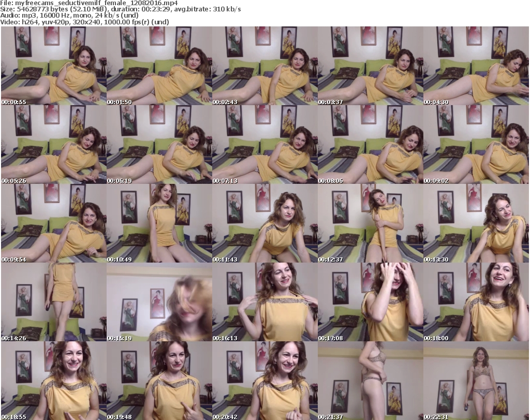Select the blurry frame at 00:15:19

(159, 302)
